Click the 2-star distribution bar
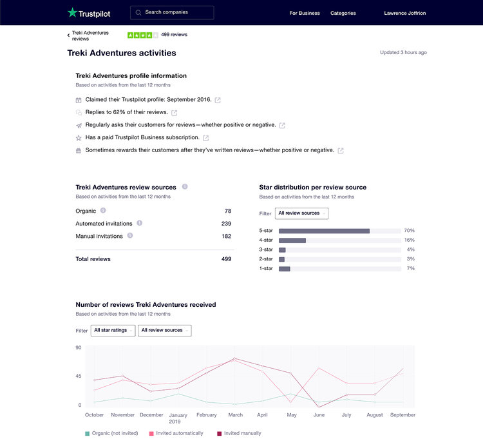 [340, 259]
